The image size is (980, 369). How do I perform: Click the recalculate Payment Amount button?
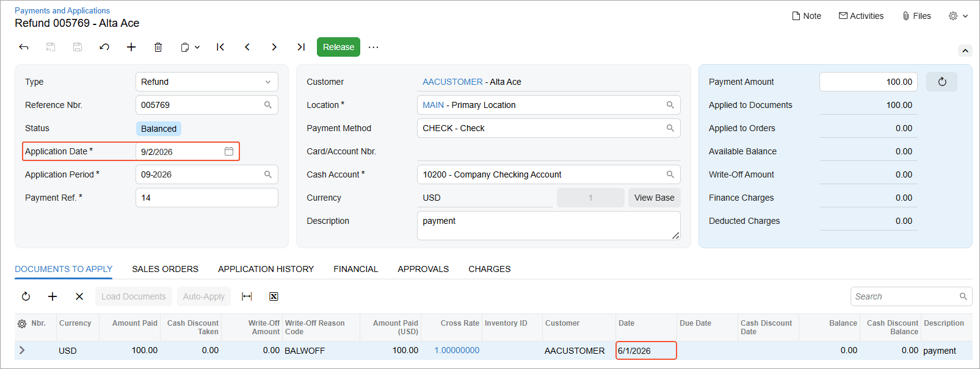tap(942, 82)
